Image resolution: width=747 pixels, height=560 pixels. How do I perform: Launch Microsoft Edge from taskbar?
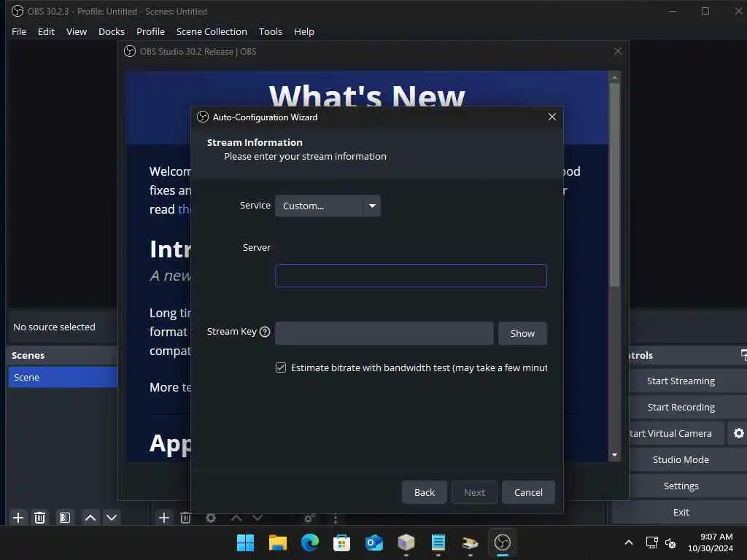(309, 542)
